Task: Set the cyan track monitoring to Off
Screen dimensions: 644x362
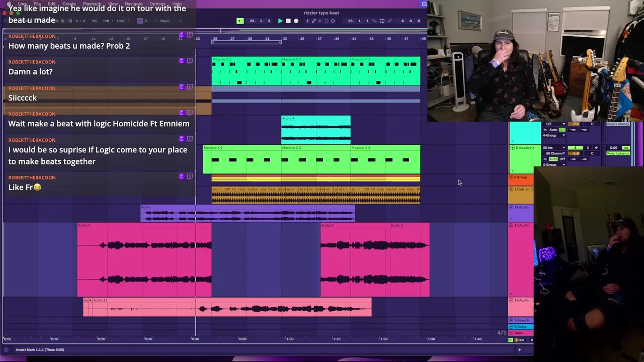Action: [562, 130]
